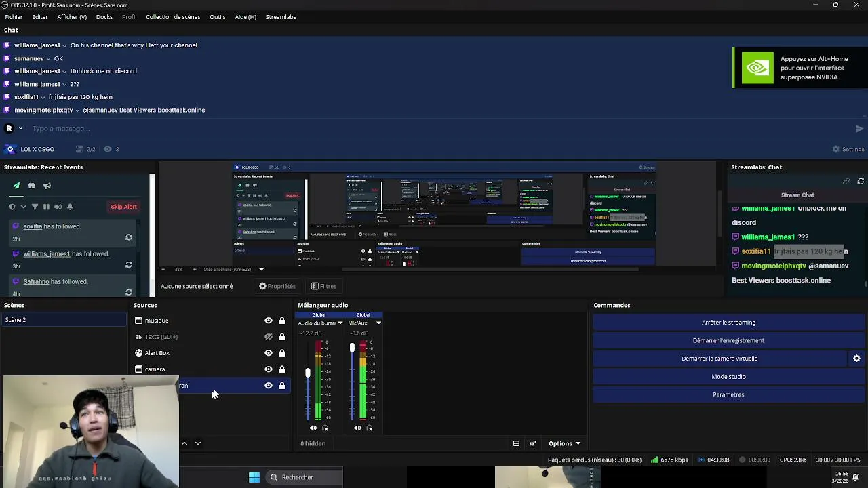This screenshot has height=488, width=868.
Task: Click Arrêter le streaming
Action: 729,323
